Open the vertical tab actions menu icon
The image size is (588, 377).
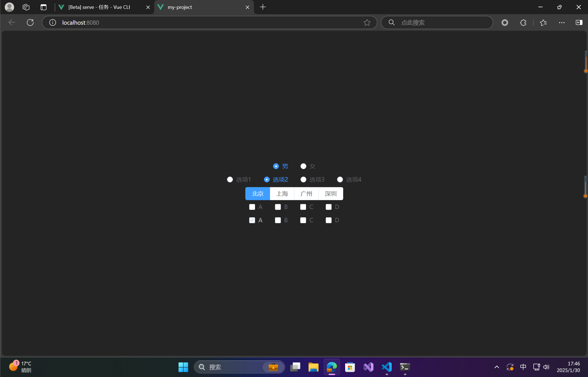tap(44, 7)
